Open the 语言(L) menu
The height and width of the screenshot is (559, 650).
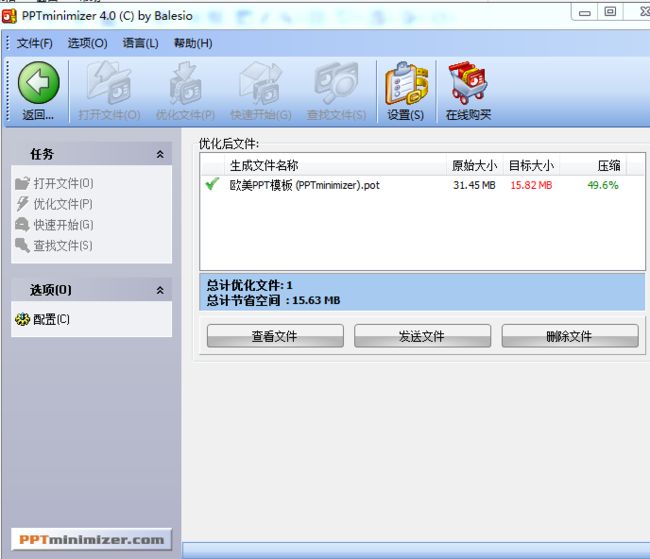tap(141, 43)
